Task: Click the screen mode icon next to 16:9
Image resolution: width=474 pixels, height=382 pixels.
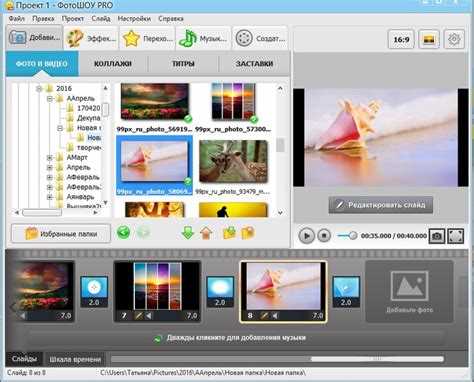Action: (x=429, y=39)
